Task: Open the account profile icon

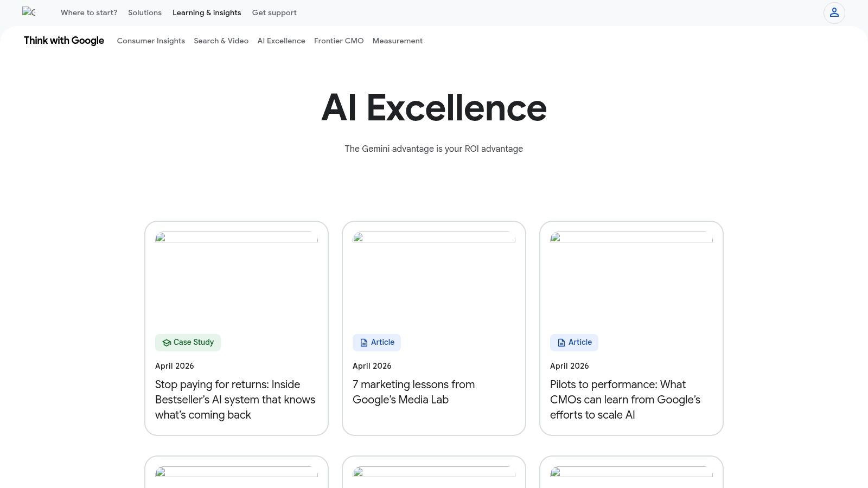Action: pyautogui.click(x=834, y=12)
